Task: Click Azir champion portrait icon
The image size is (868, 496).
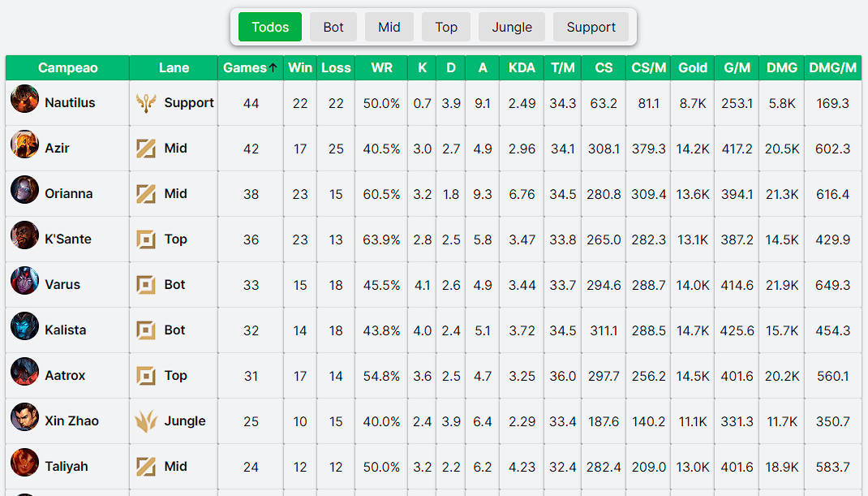Action: click(x=24, y=144)
